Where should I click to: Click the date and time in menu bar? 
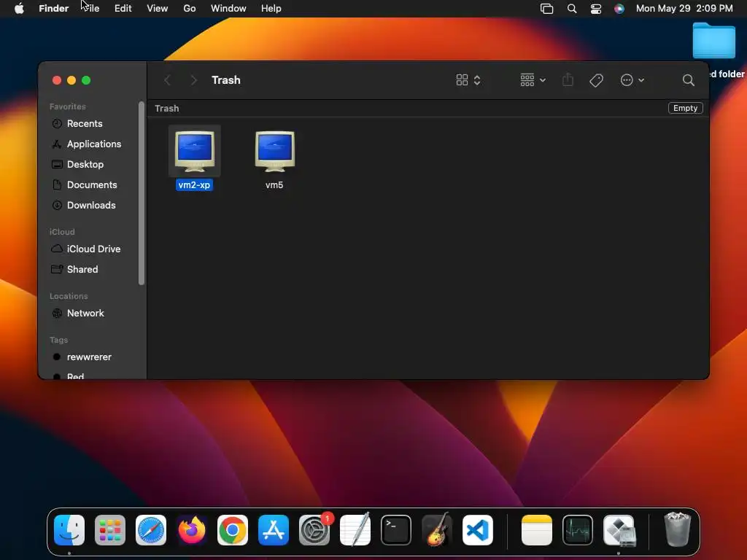684,9
